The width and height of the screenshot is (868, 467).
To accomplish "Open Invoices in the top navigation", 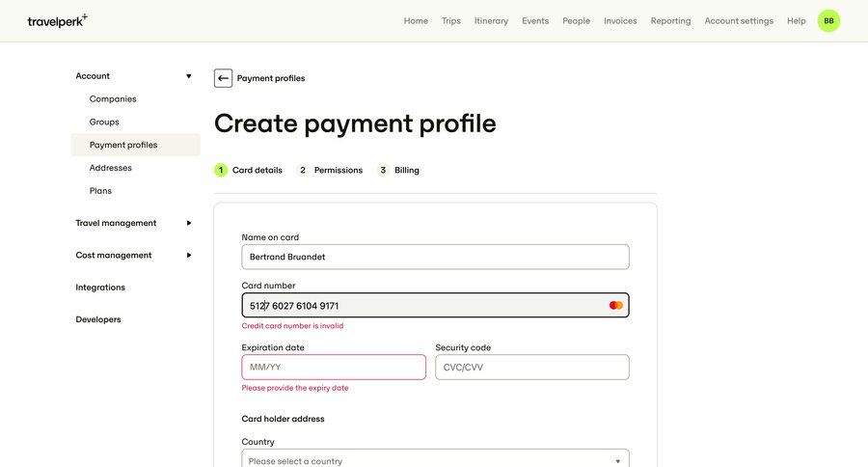I will coord(620,20).
